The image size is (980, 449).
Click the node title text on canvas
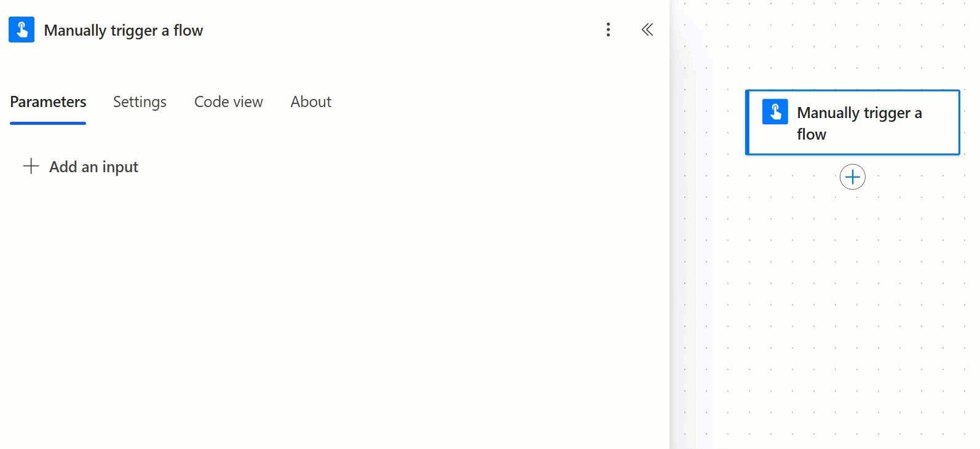[859, 123]
